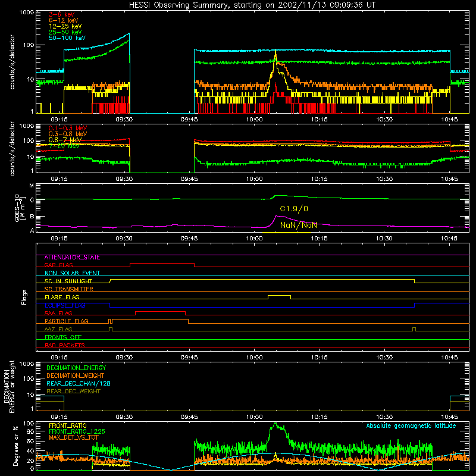The width and height of the screenshot is (476, 476).
Task: Select the PARTICLE_FLAG label
Action: [x=67, y=321]
